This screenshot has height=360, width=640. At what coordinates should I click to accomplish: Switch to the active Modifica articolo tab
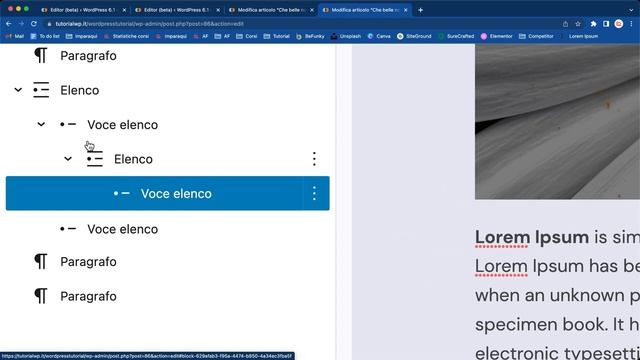click(x=365, y=10)
